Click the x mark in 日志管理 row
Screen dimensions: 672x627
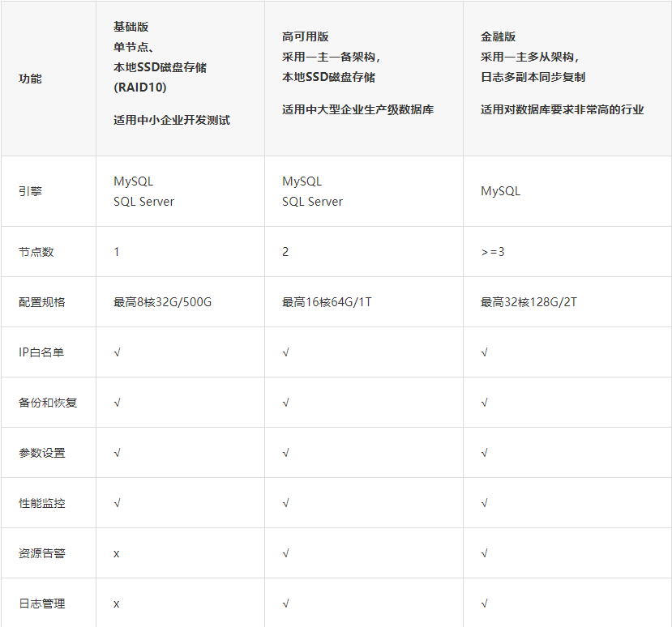coord(117,604)
